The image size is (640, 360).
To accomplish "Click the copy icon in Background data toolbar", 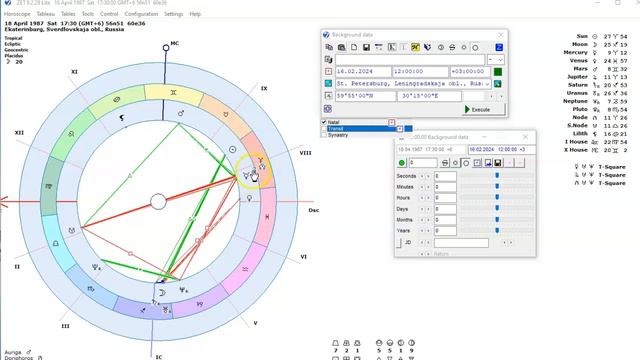I will point(329,47).
